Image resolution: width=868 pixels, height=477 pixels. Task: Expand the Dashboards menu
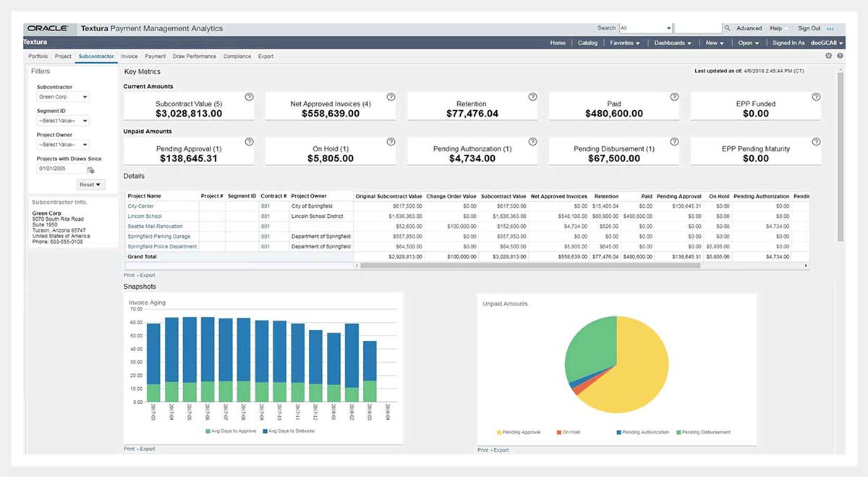click(x=673, y=43)
